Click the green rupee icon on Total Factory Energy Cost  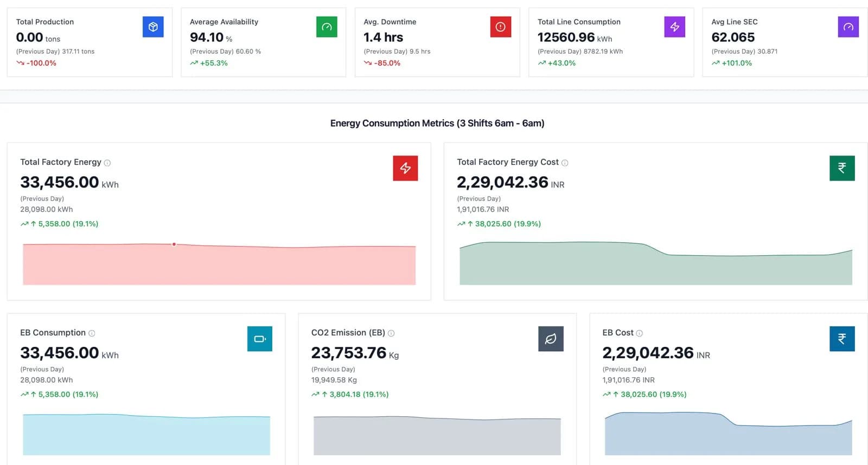coord(842,168)
